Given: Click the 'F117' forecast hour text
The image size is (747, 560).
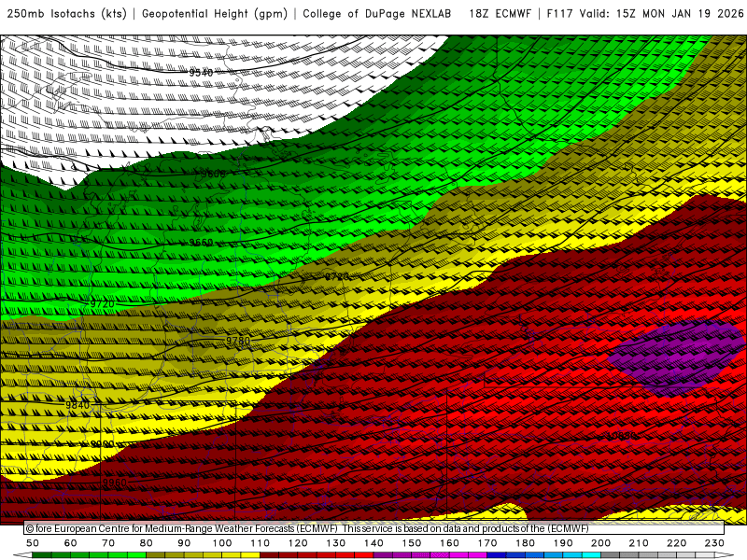Looking at the screenshot, I should (560, 14).
